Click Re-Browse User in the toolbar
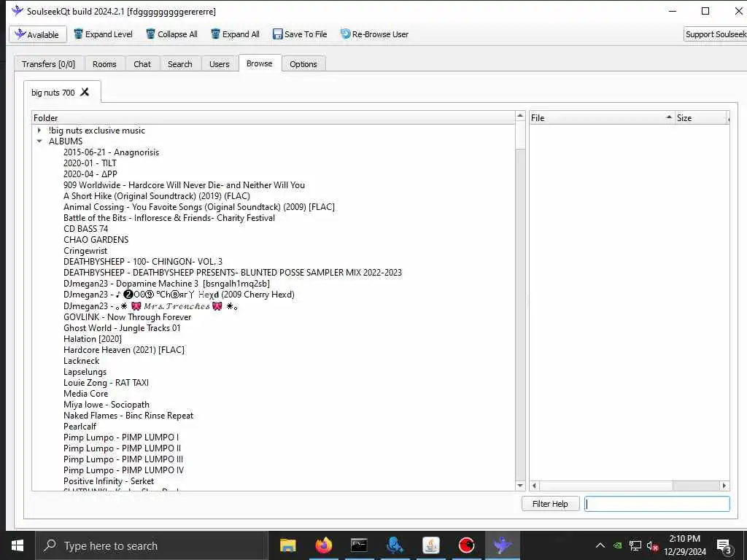This screenshot has width=747, height=560. coord(374,34)
